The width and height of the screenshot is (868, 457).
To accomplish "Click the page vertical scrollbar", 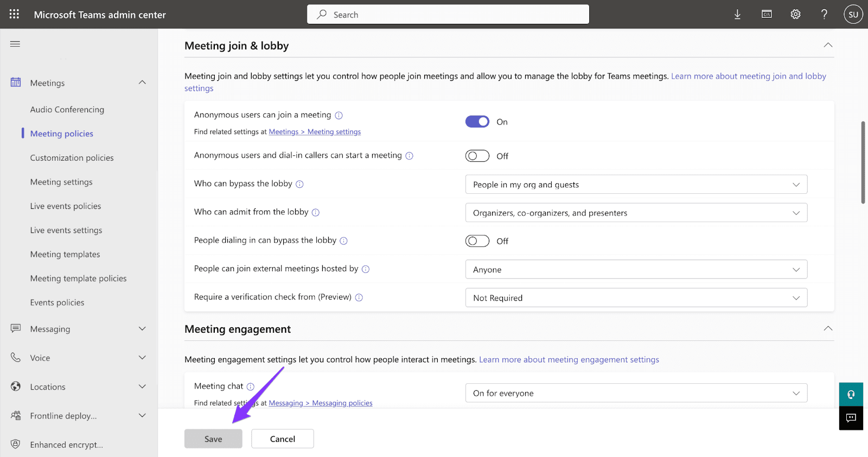I will tap(863, 163).
